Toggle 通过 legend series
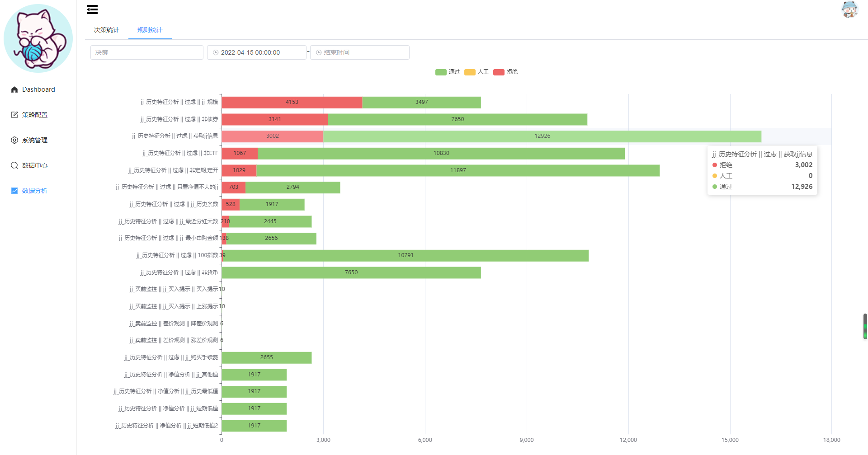Screen dimensions: 868x455 tap(448, 72)
